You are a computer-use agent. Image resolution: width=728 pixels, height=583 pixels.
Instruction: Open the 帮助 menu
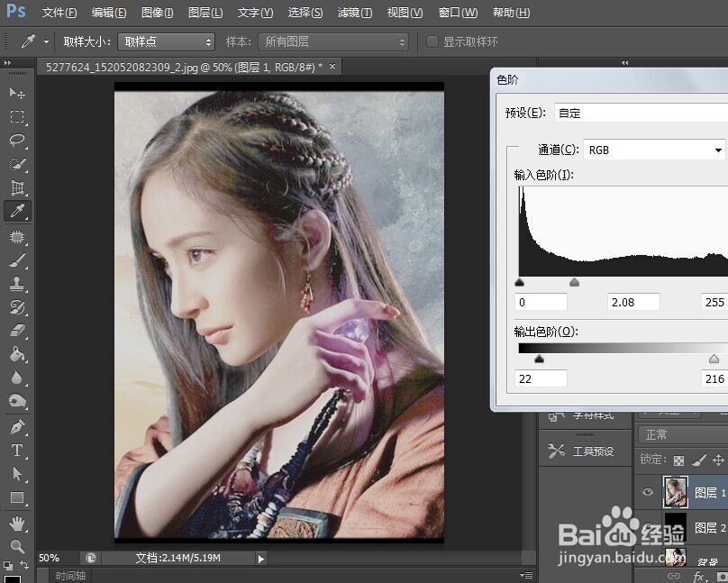coord(511,13)
